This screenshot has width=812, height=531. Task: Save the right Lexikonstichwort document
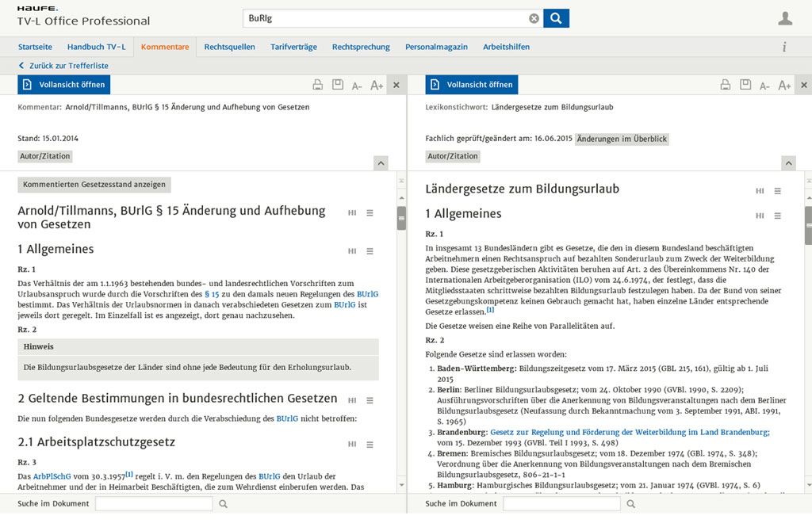pos(745,84)
